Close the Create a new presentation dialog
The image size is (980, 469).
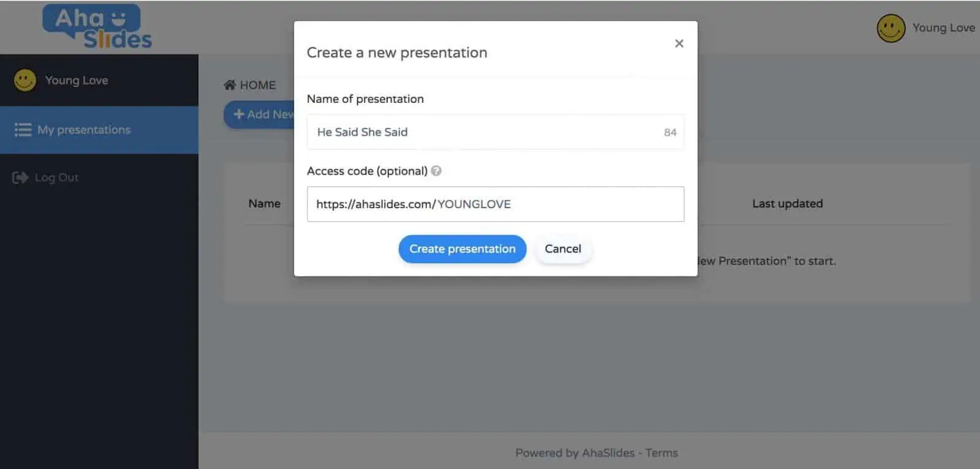click(679, 43)
